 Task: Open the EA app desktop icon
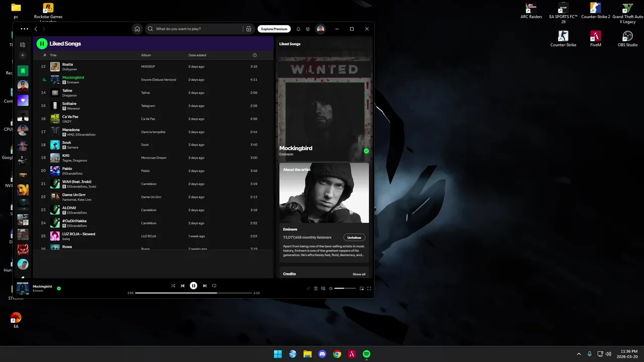[16, 320]
